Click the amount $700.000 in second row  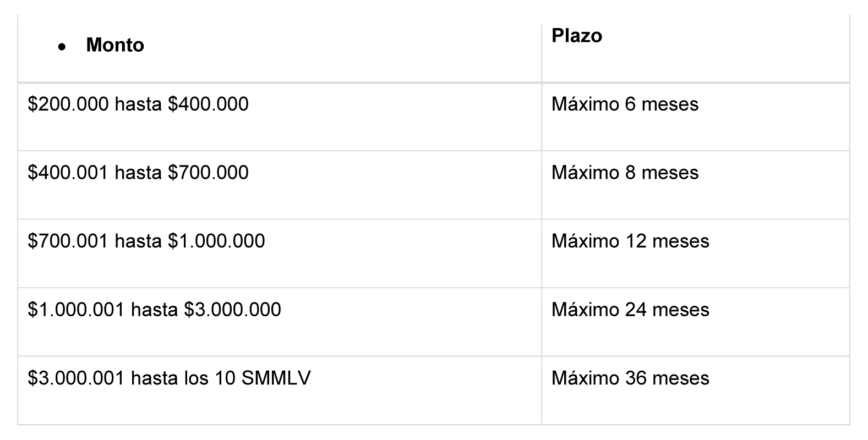coord(208,173)
